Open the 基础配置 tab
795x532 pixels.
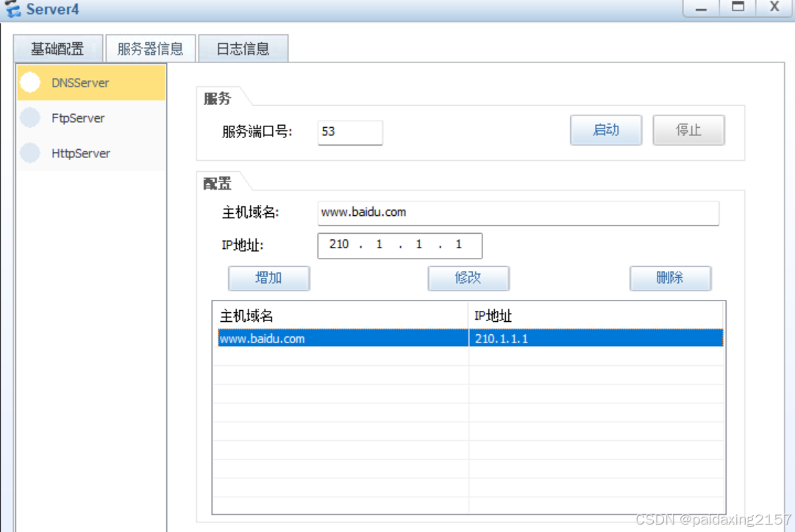coord(58,48)
